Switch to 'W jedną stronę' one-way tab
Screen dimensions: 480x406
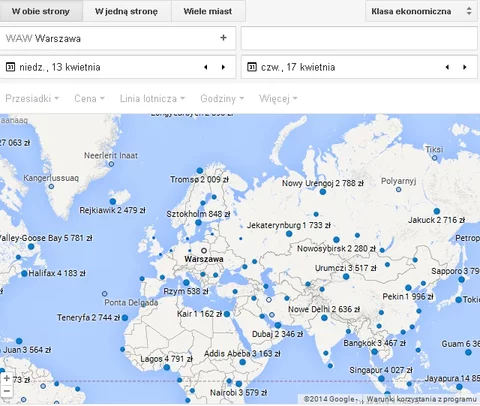click(127, 11)
